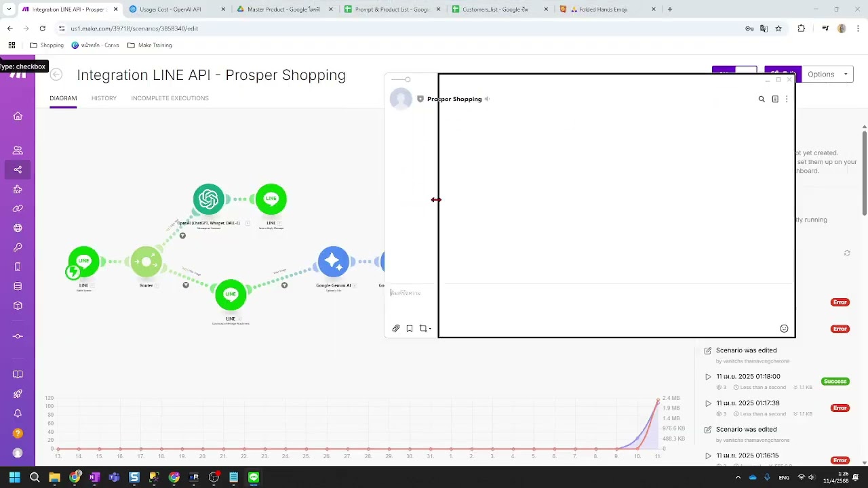Go back with the arrow beside scenario title
The height and width of the screenshot is (488, 868).
(x=56, y=75)
